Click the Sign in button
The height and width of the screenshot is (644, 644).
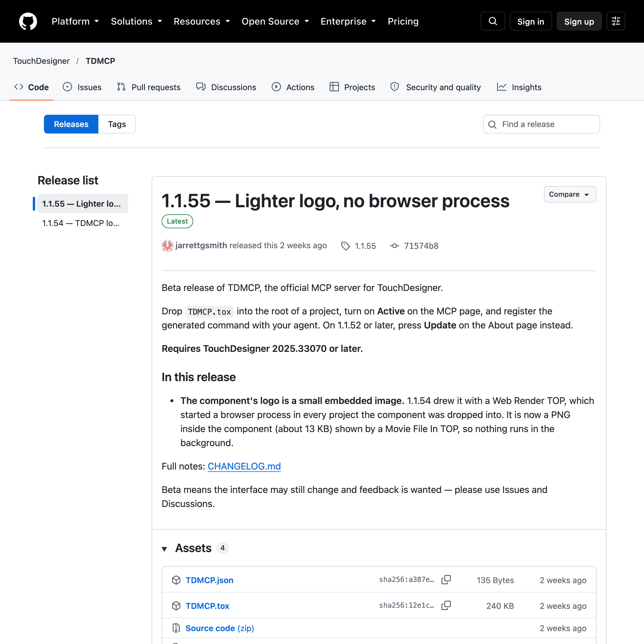point(531,21)
